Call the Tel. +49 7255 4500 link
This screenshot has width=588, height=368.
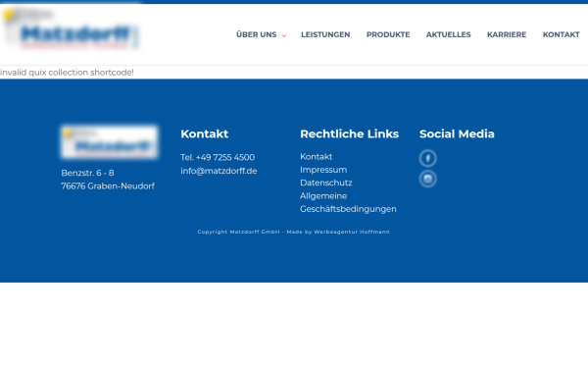218,157
